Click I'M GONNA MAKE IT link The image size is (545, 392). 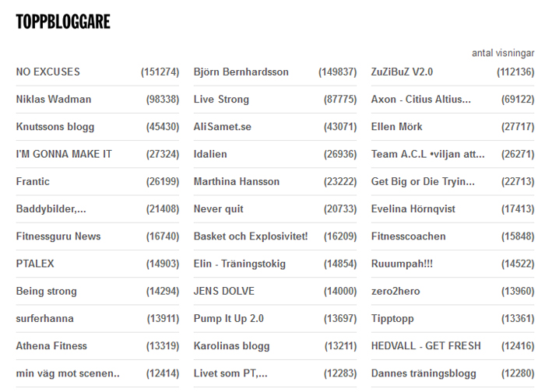[x=64, y=154]
